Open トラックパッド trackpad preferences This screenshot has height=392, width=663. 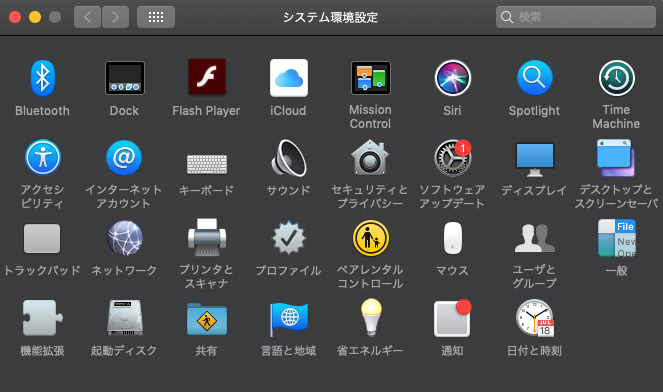[x=42, y=238]
